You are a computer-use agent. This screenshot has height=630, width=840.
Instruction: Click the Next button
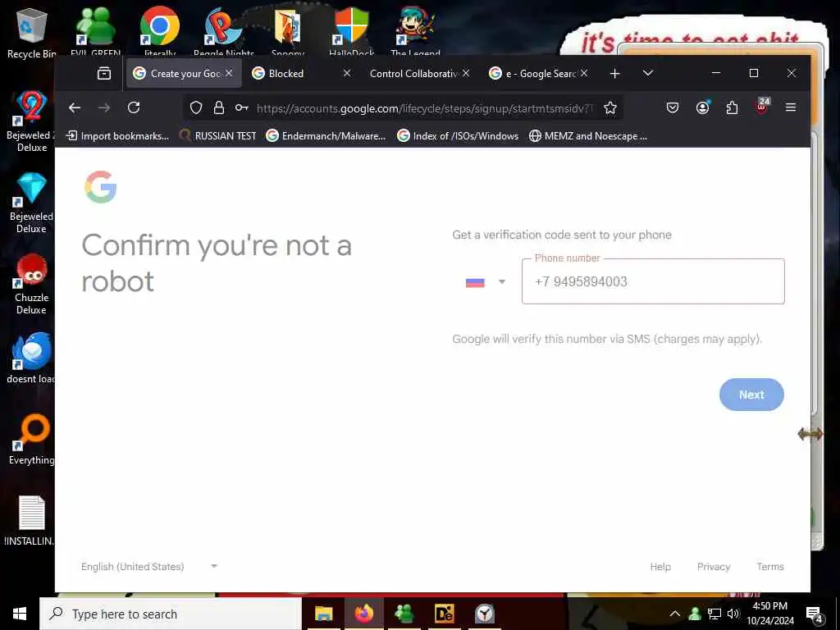pyautogui.click(x=751, y=395)
